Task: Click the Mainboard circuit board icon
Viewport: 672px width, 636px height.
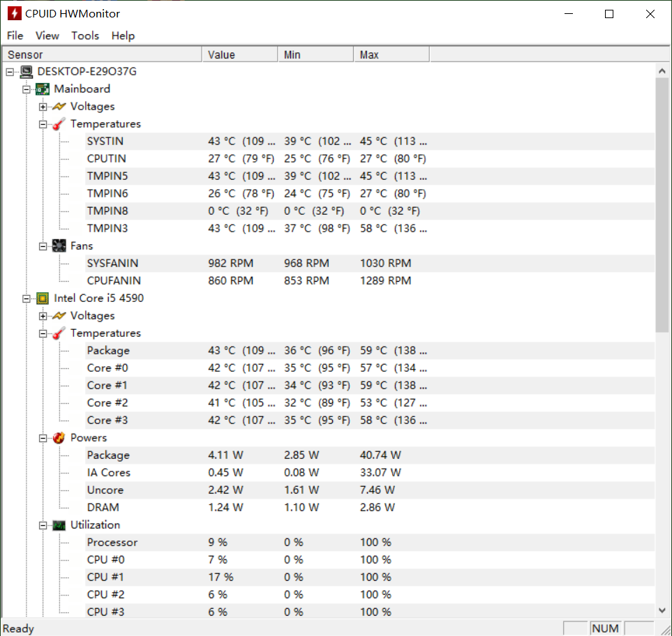Action: [x=43, y=89]
